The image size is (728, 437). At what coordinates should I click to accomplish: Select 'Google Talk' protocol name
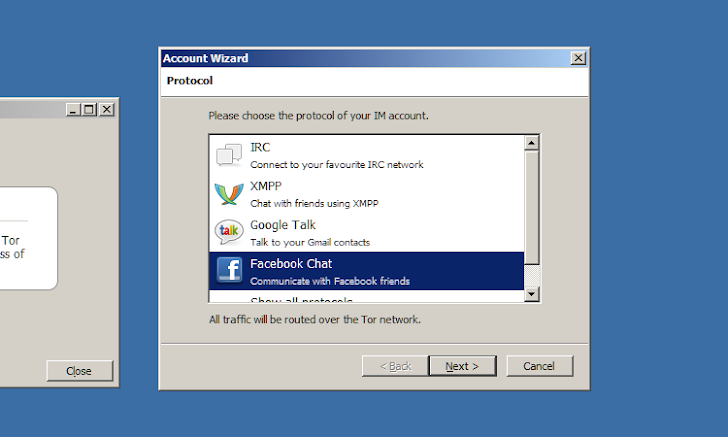[x=283, y=225]
